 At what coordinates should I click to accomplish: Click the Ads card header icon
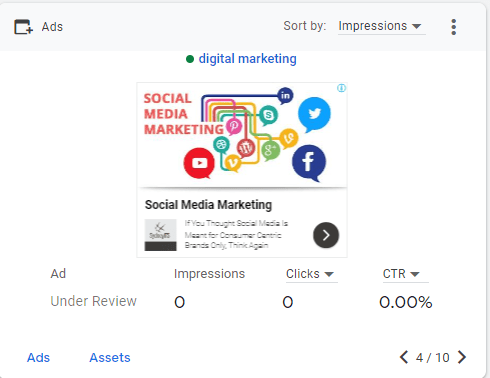(23, 27)
